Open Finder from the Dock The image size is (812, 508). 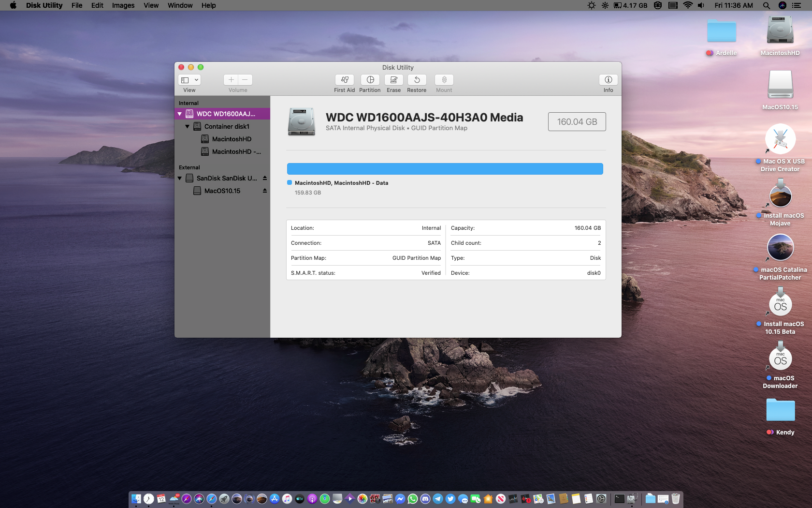136,499
